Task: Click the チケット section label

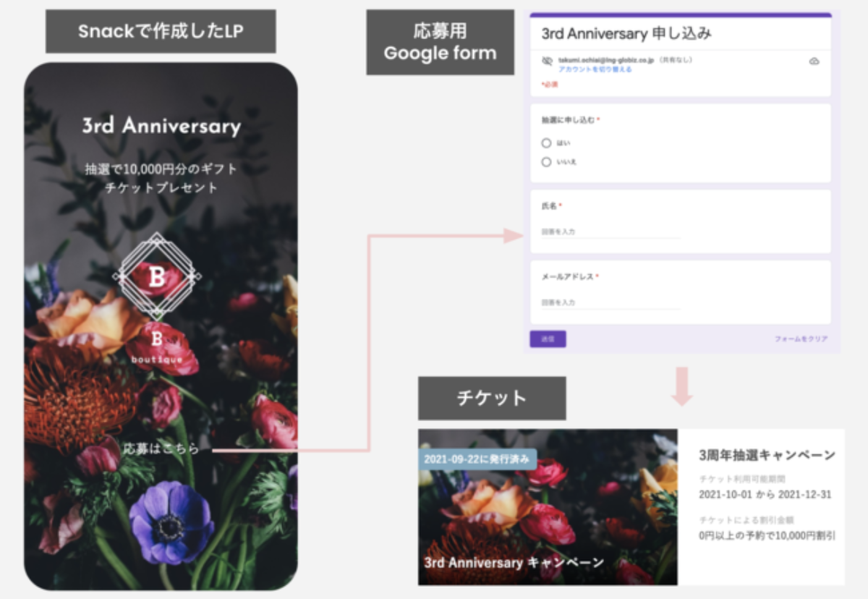Action: pos(492,398)
